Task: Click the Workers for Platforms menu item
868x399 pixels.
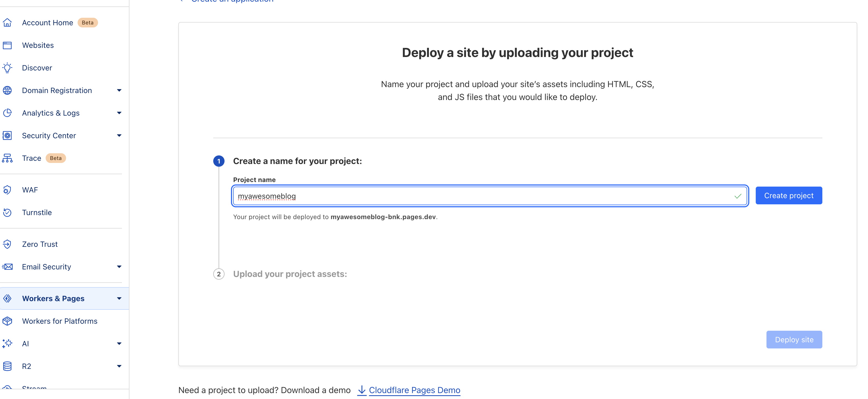Action: 59,320
